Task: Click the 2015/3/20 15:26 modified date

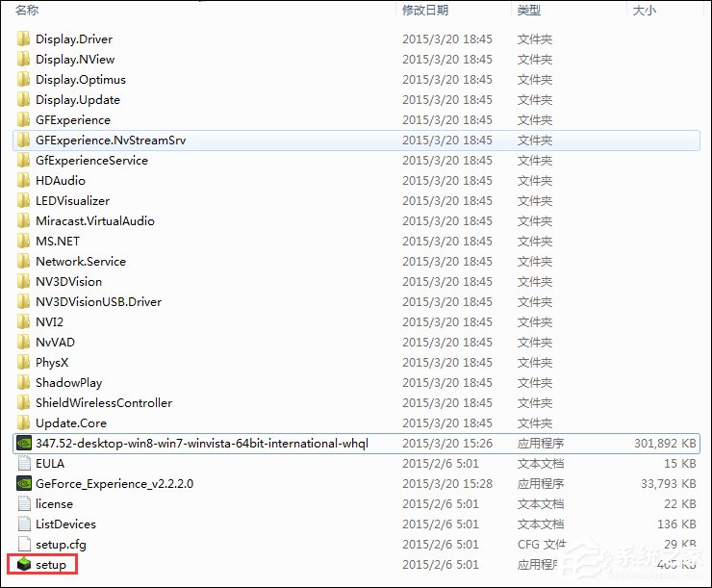Action: (447, 443)
